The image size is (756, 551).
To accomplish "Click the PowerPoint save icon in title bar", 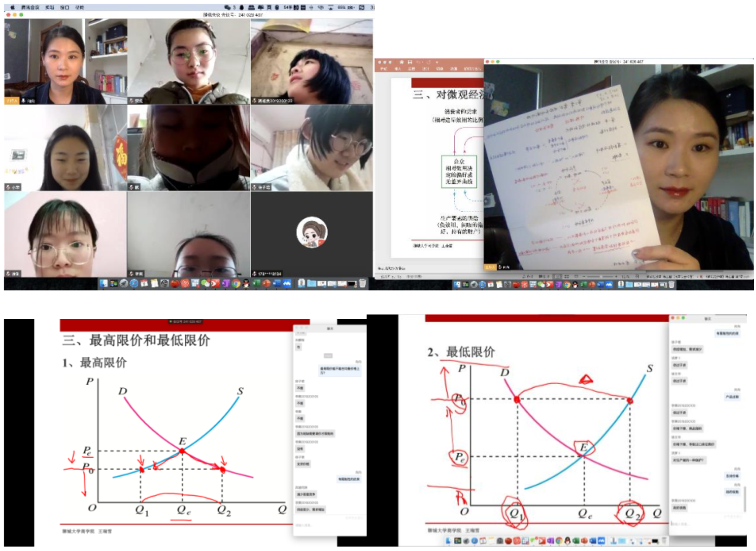I will 410,62.
